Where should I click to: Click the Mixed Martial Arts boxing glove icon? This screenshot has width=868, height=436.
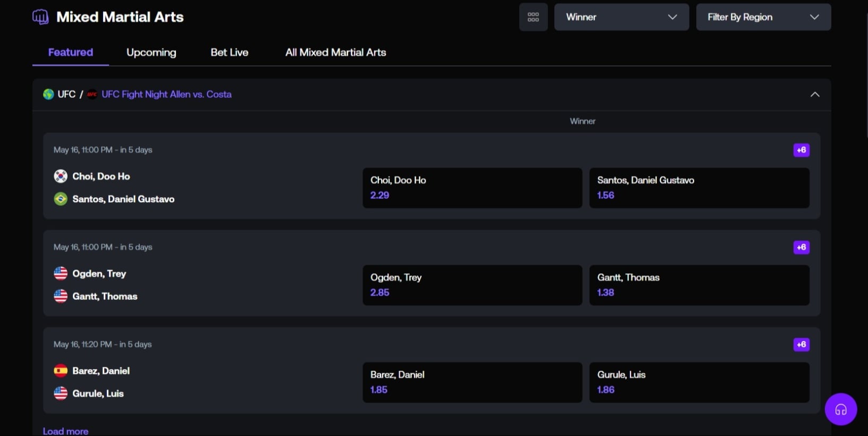[x=40, y=17]
